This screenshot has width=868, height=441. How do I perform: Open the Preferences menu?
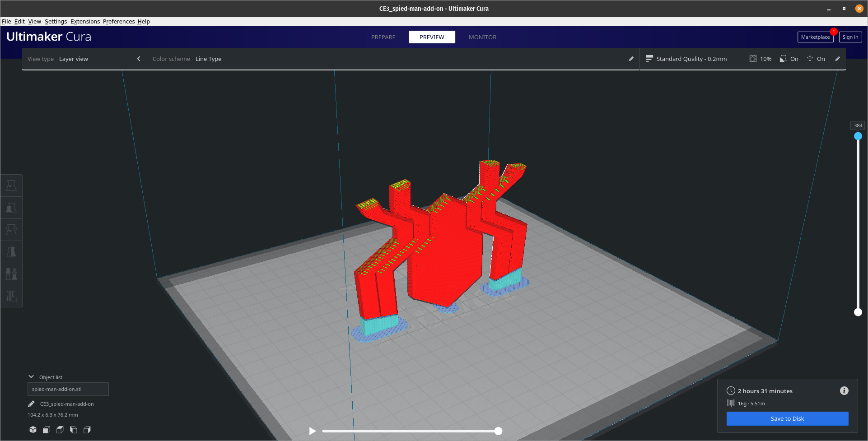(x=119, y=21)
